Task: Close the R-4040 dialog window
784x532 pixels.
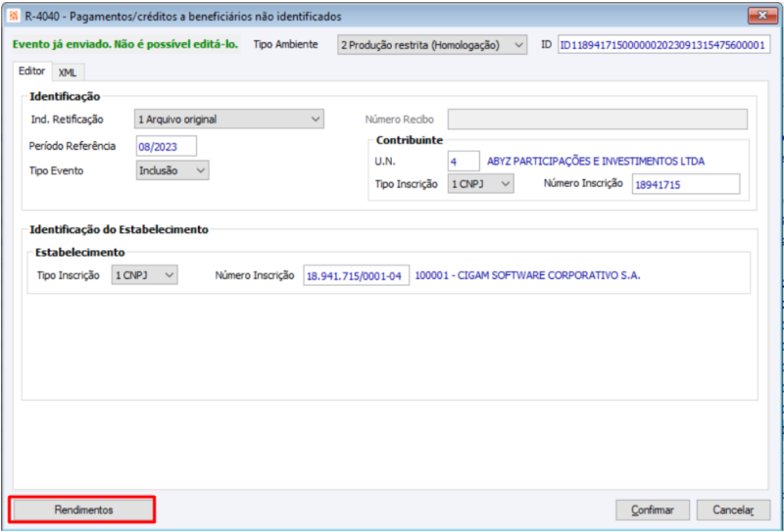Action: 762,16
